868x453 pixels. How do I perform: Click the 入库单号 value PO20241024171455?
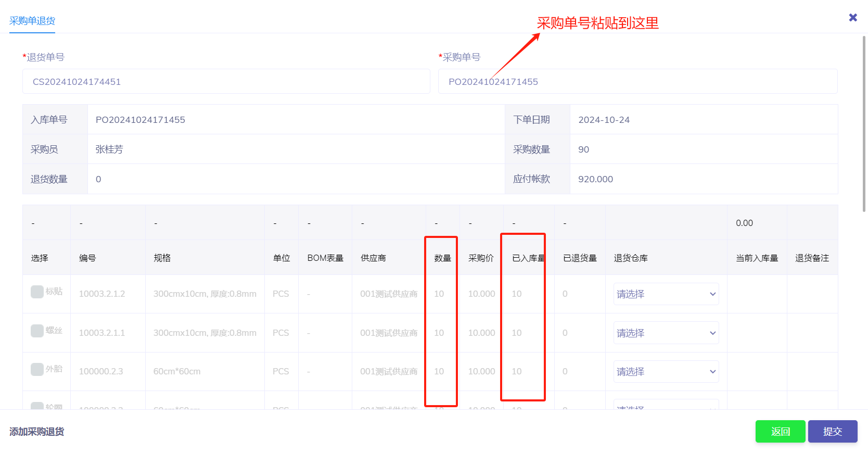(x=141, y=120)
